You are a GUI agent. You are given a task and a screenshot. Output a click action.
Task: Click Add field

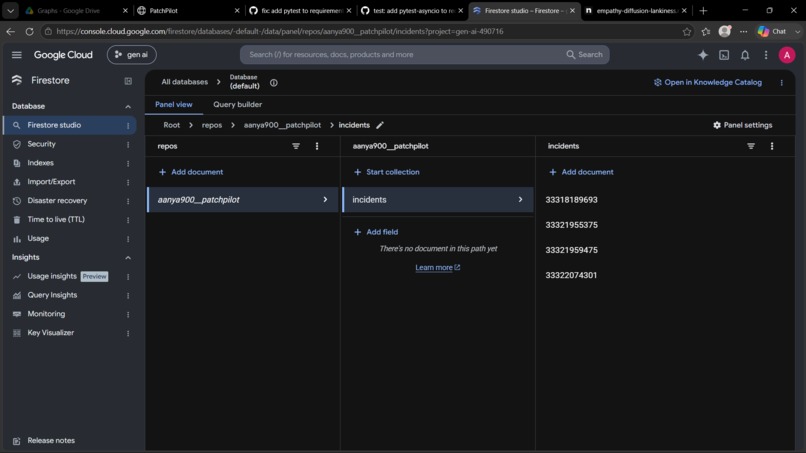[x=376, y=232]
